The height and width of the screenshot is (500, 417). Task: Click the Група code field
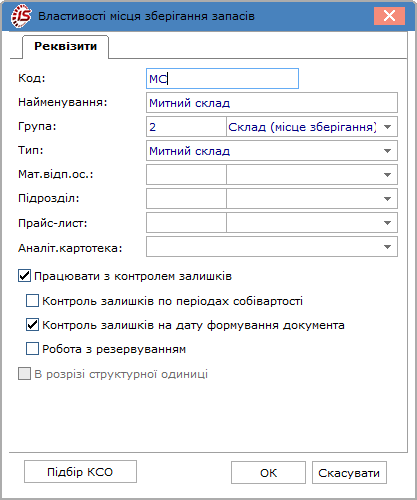tap(186, 127)
